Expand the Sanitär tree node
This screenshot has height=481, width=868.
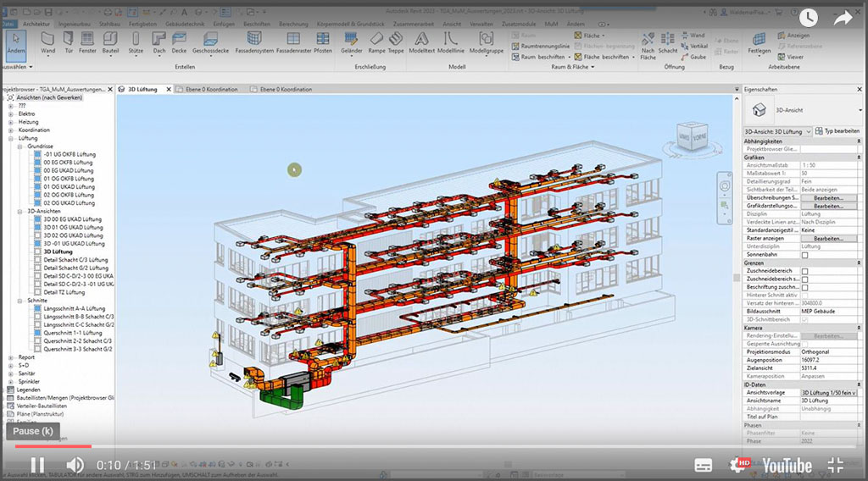[x=11, y=373]
